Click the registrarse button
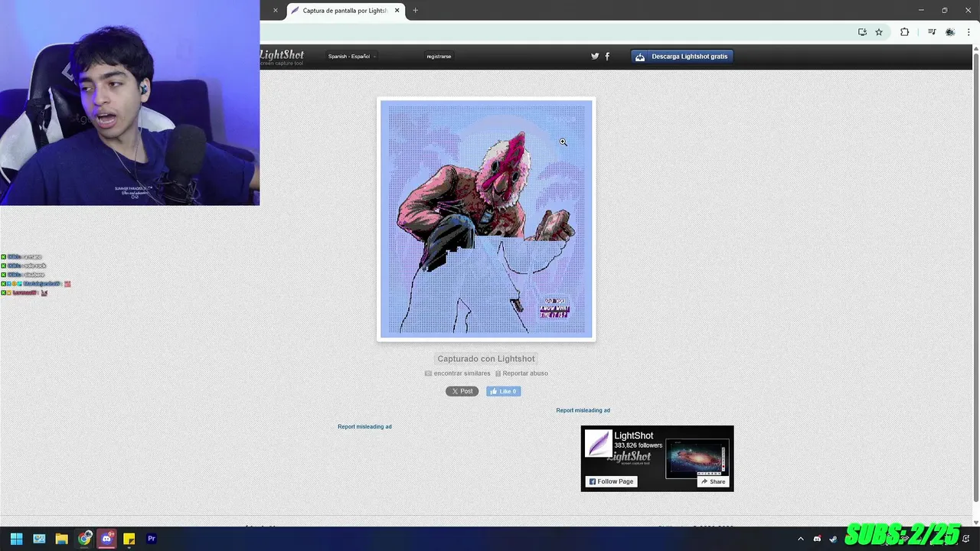This screenshot has width=980, height=551. (x=439, y=56)
